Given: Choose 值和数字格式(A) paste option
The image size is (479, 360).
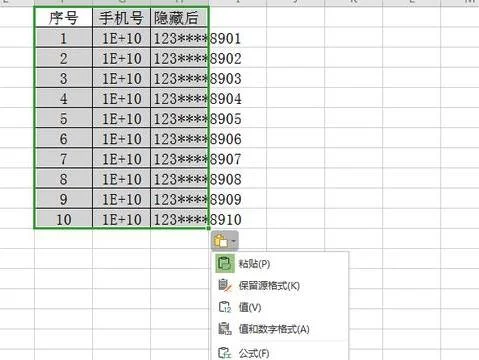Looking at the screenshot, I should point(280,329).
